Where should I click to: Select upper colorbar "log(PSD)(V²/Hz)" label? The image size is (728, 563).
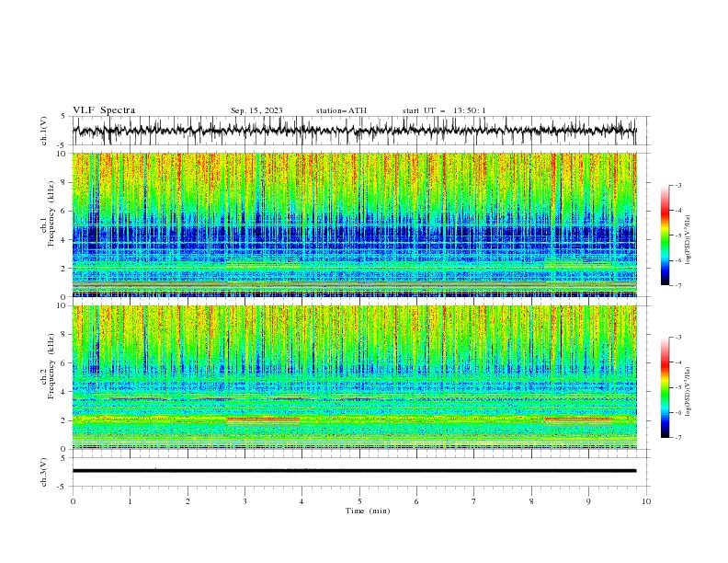click(688, 240)
